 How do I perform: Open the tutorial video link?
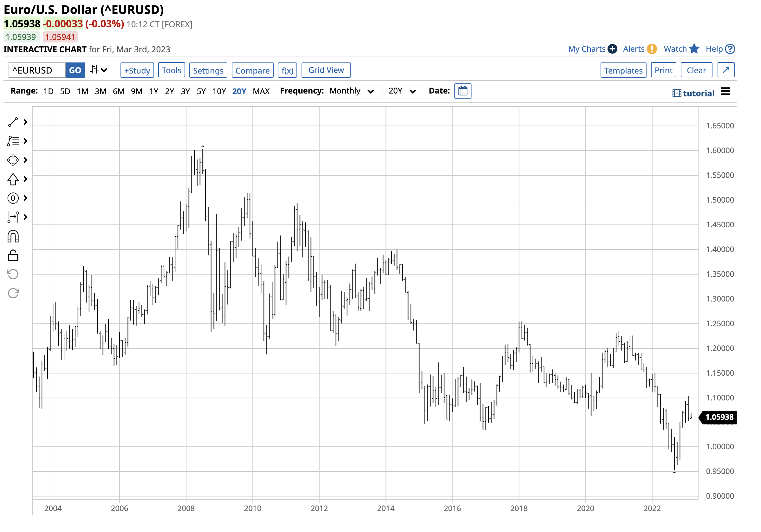(693, 93)
